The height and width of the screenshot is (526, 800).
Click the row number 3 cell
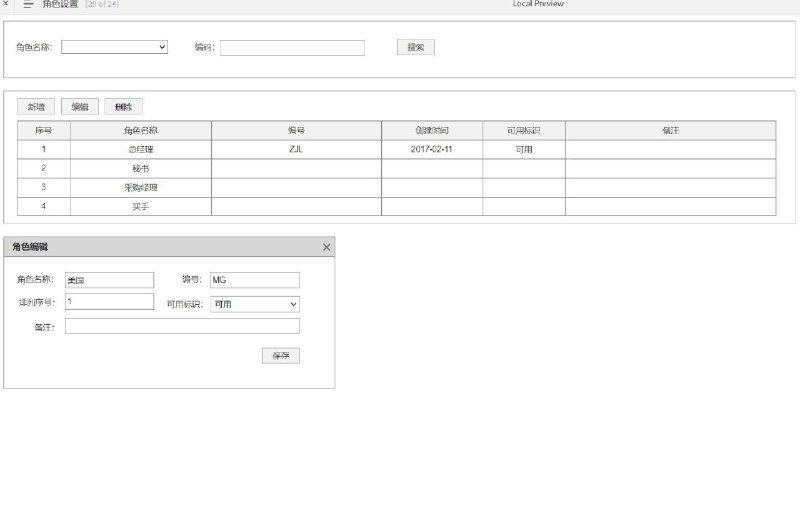pos(44,188)
